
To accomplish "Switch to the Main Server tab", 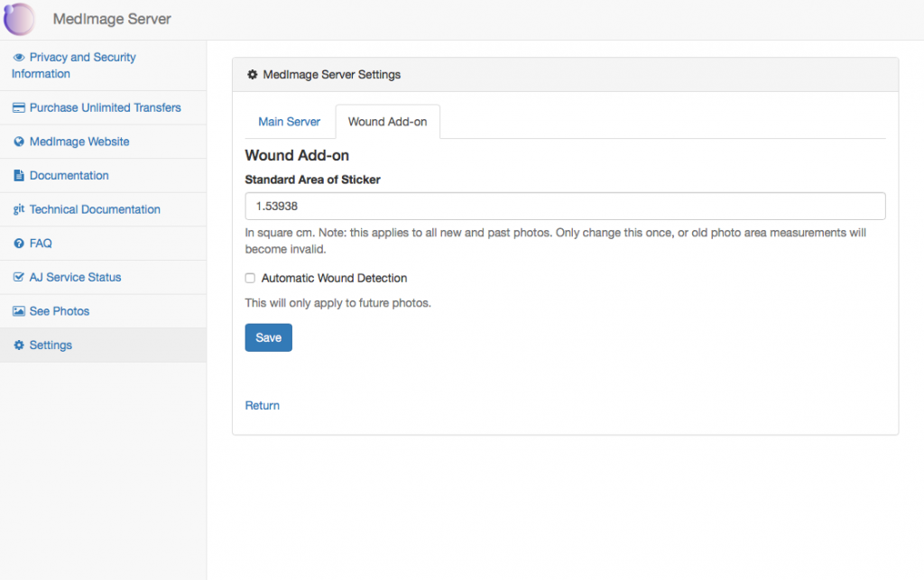I will coord(290,121).
